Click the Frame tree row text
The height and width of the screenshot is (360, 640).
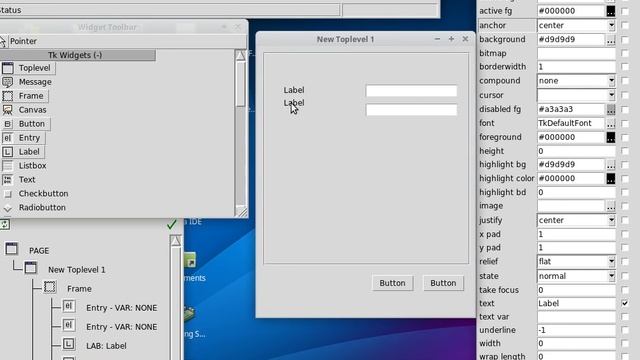point(79,289)
